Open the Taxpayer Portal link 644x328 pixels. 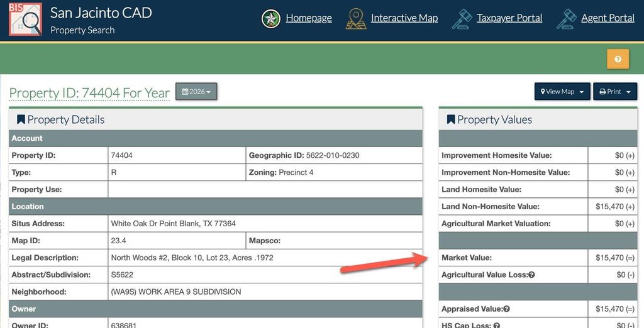pos(509,18)
